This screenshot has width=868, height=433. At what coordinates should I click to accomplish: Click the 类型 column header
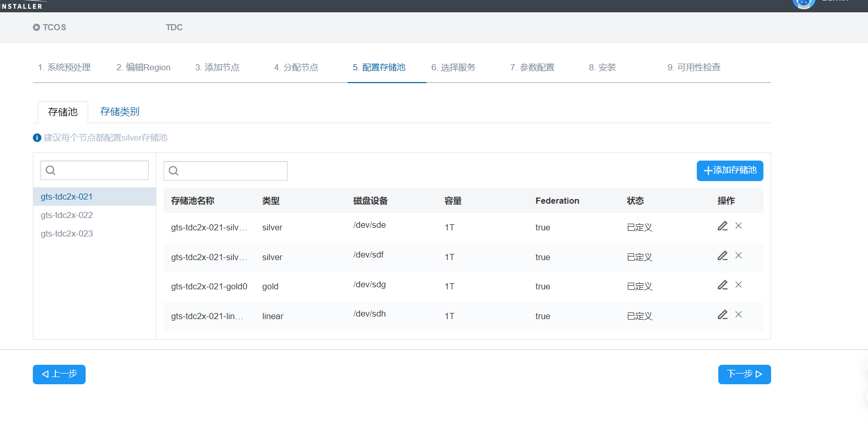pyautogui.click(x=271, y=201)
